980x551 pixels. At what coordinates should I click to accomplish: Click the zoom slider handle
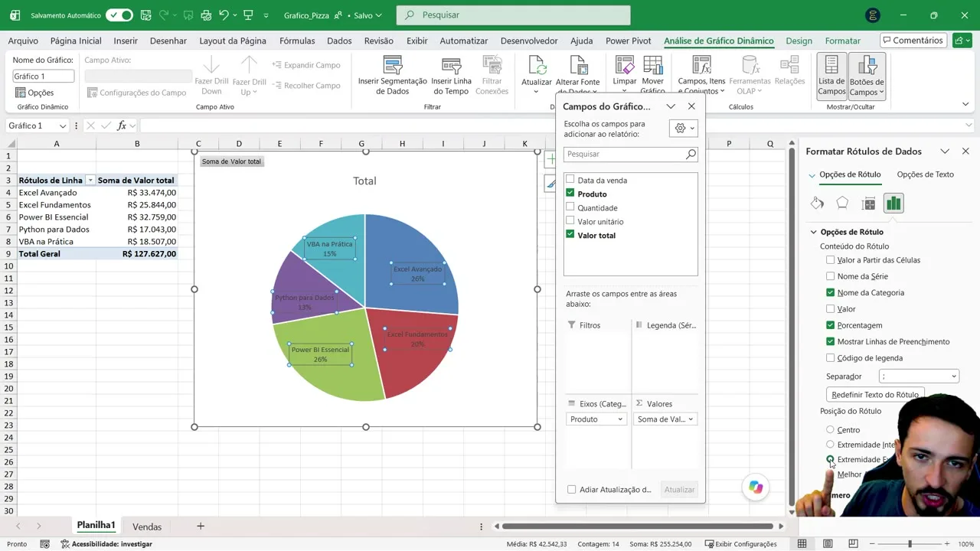click(910, 544)
